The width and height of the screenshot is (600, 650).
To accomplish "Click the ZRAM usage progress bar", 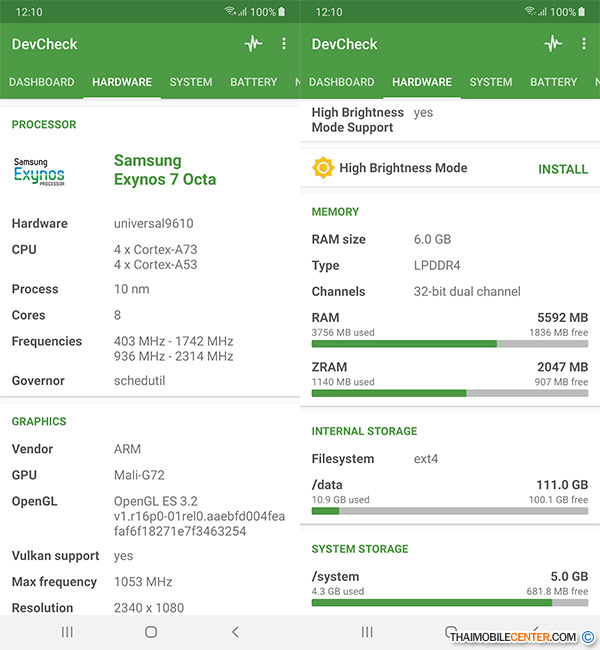I will (x=449, y=393).
